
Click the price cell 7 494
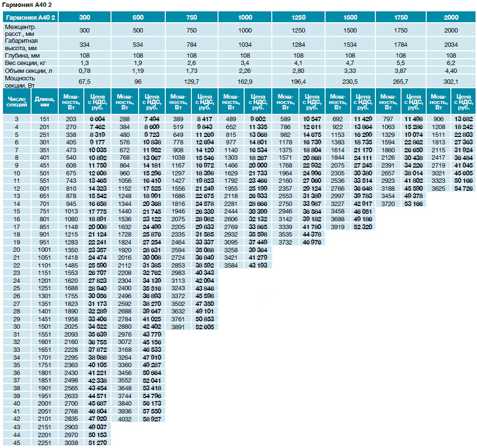pos(152,119)
